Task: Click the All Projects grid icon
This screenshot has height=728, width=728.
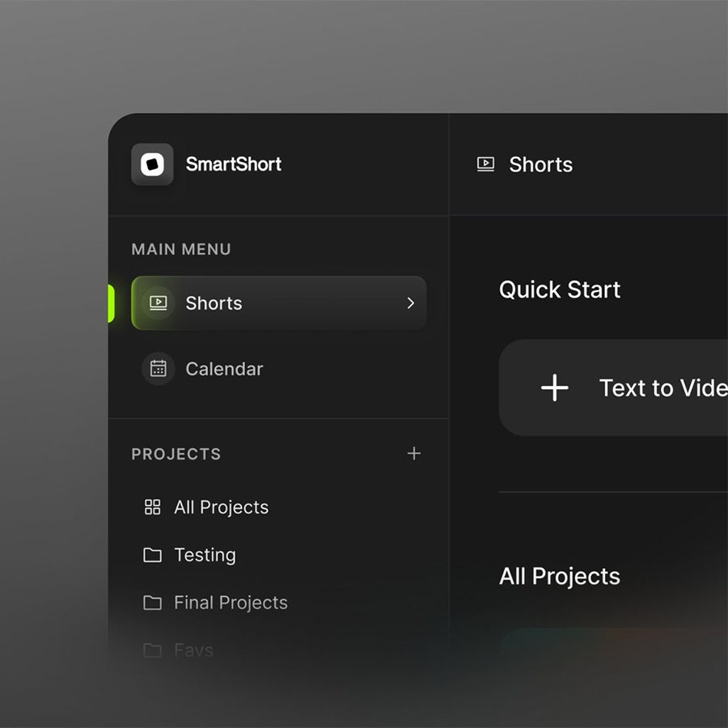Action: click(152, 507)
